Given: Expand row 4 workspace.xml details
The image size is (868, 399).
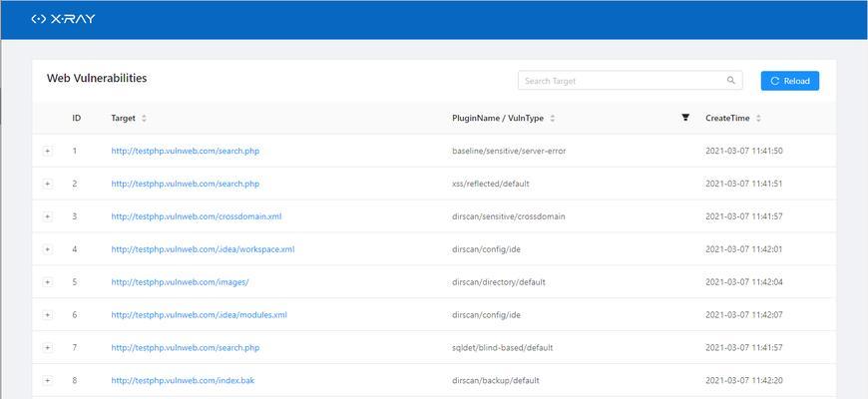Looking at the screenshot, I should pyautogui.click(x=48, y=249).
